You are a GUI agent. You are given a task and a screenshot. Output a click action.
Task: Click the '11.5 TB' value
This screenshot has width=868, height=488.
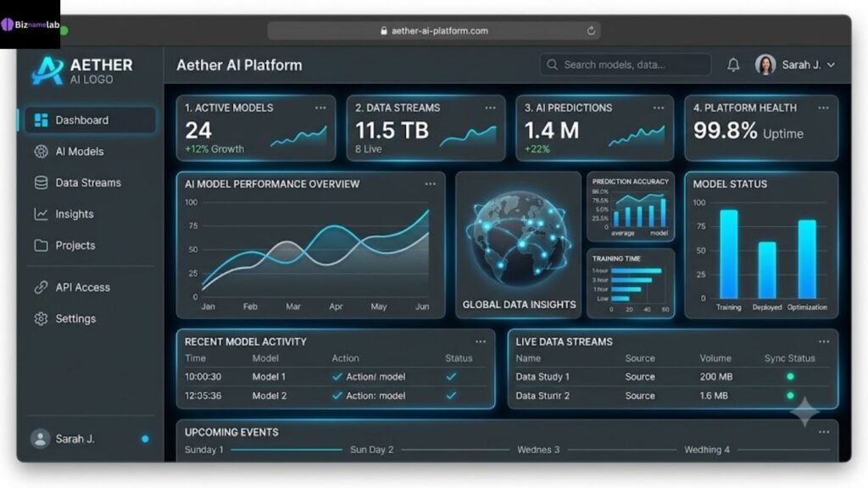click(x=392, y=130)
